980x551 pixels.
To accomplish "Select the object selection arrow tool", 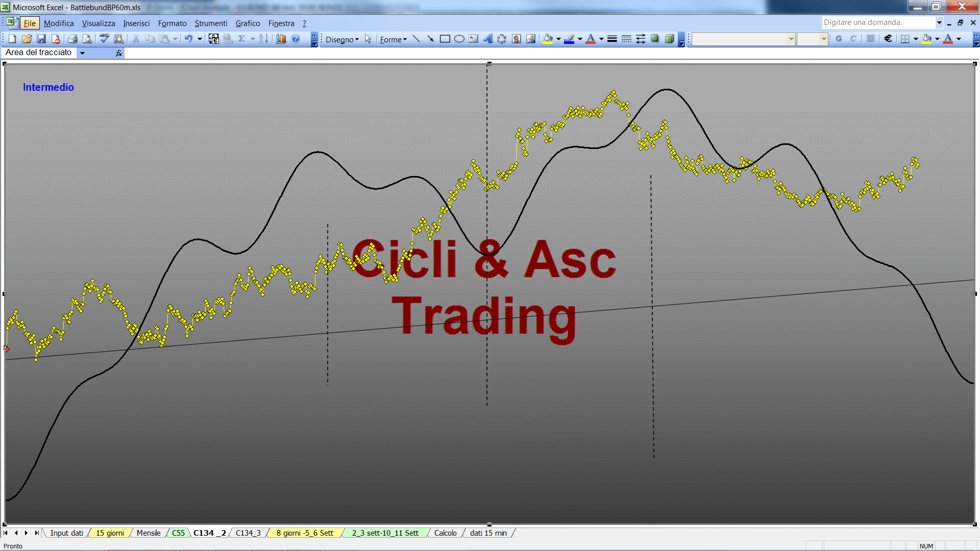I will [368, 39].
